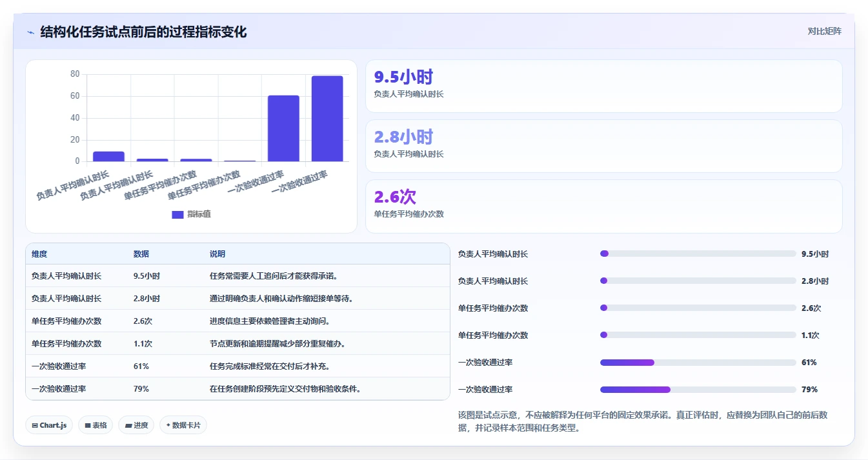Click the progress bar labeled 2.6次
This screenshot has height=460, width=868.
(698, 308)
